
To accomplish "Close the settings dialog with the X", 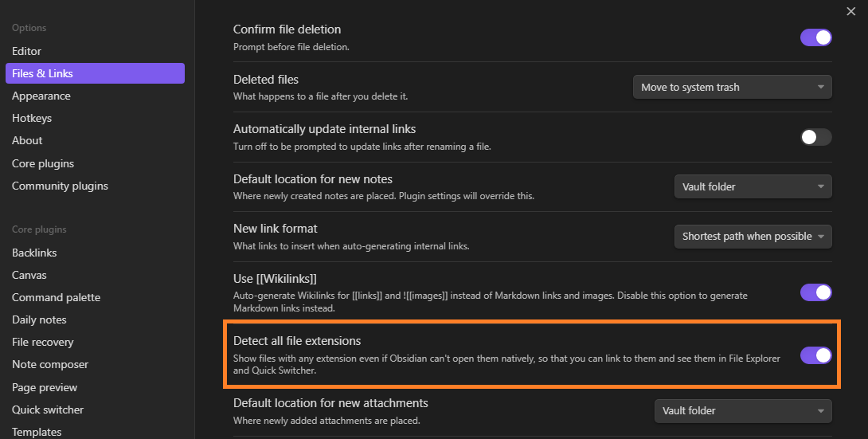I will (851, 11).
